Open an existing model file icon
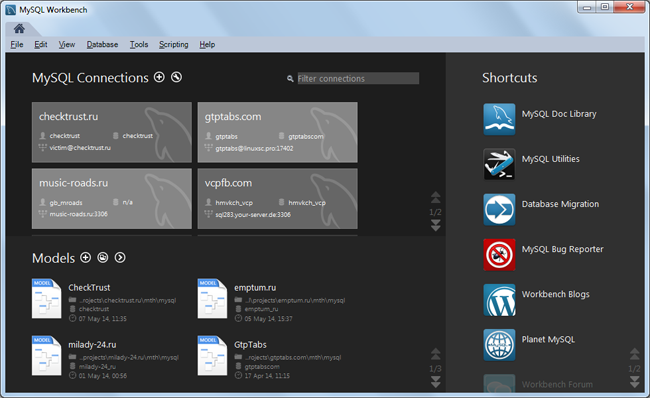Viewport: 650px width, 398px height. (x=103, y=257)
